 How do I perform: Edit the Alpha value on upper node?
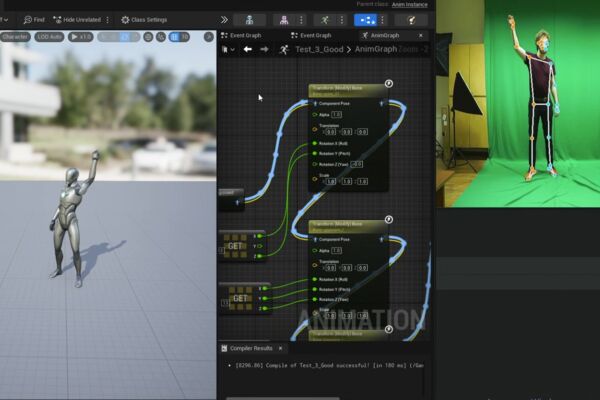337,114
